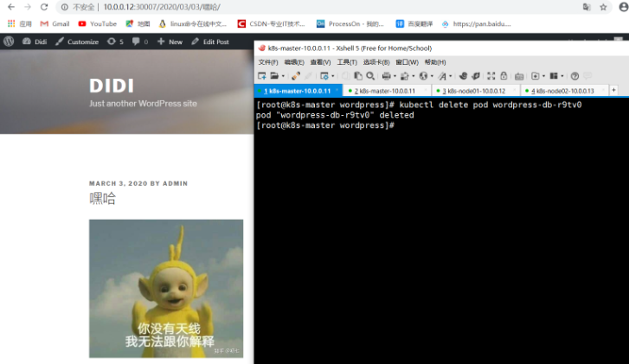Open the 查看(V) menu in Xshell

[x=320, y=62]
